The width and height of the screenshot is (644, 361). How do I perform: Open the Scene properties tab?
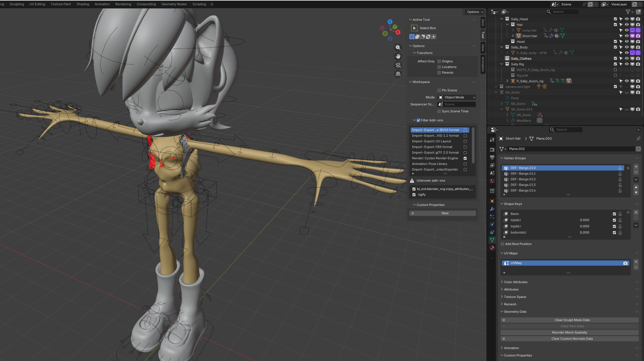tap(492, 173)
